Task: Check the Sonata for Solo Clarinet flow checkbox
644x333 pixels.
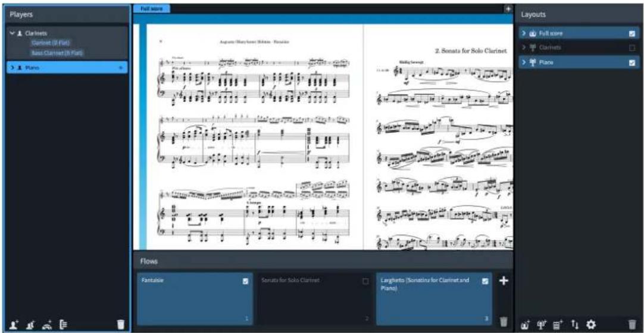Action: pyautogui.click(x=365, y=281)
